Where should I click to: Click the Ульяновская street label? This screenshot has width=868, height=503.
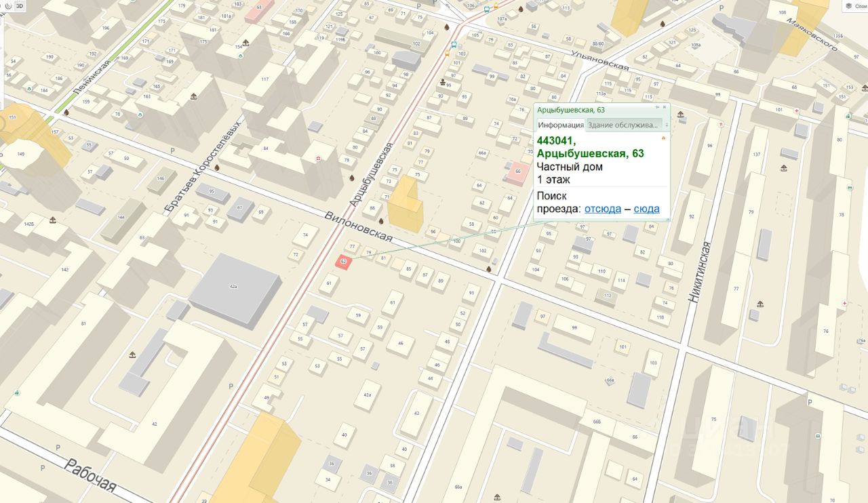[599, 60]
